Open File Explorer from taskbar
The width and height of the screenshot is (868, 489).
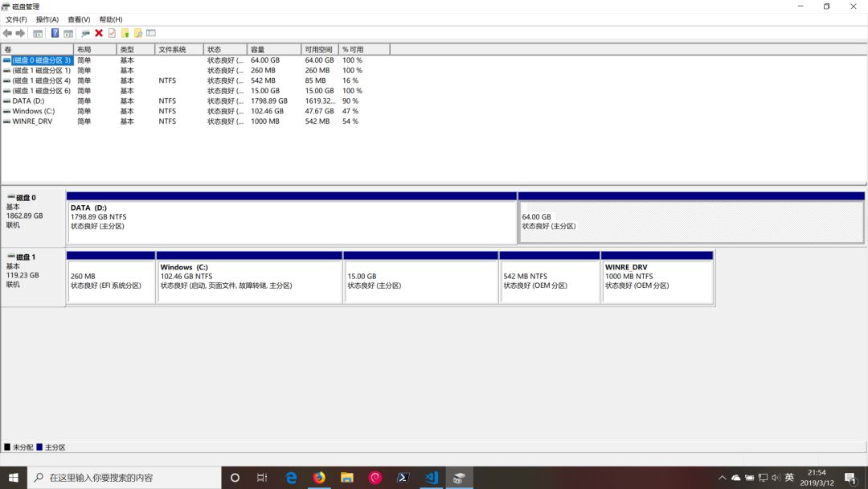pos(347,478)
